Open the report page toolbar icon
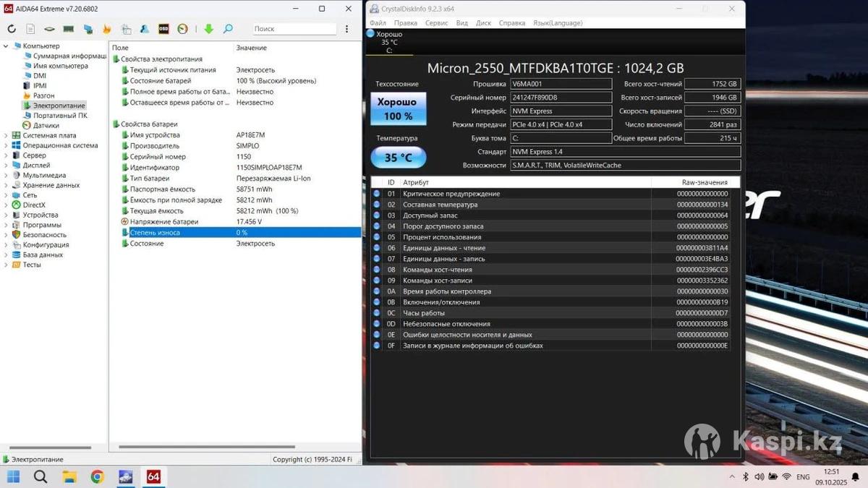This screenshot has width=868, height=488. click(30, 29)
